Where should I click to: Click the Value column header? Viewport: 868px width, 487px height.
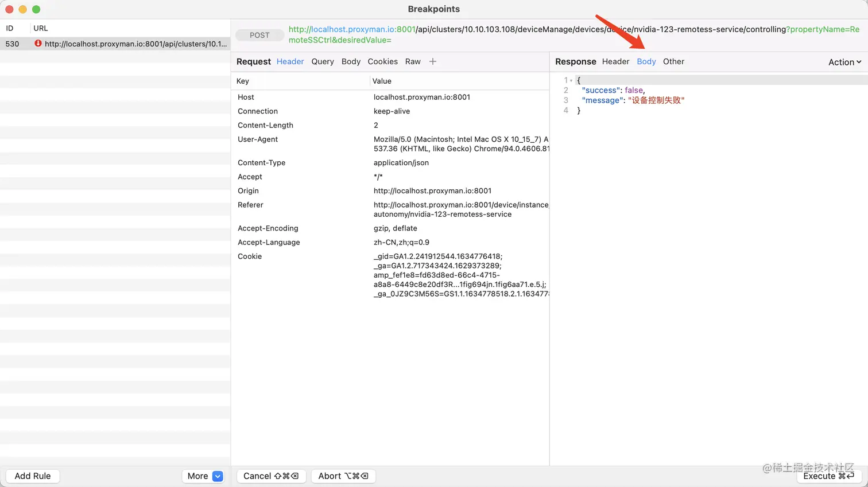point(382,81)
